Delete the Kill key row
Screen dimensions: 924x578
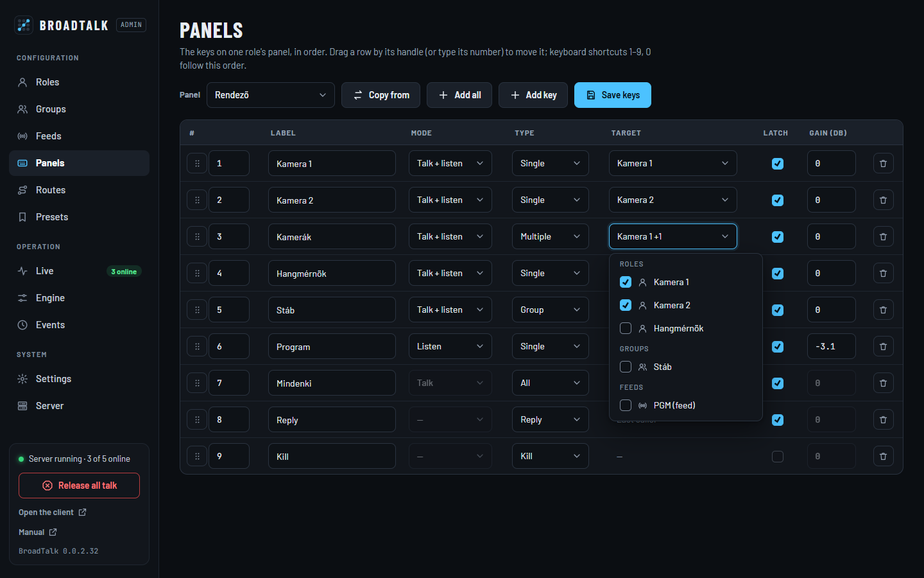[x=883, y=456]
